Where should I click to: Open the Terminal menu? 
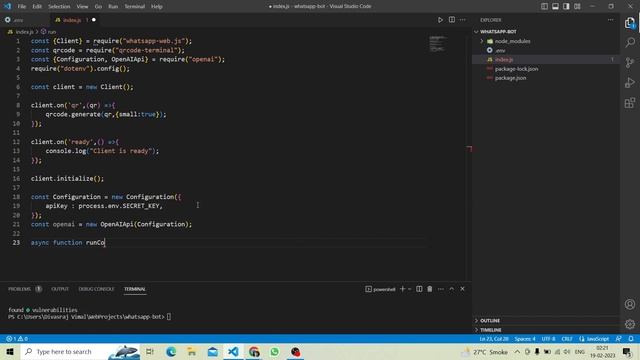135,6
